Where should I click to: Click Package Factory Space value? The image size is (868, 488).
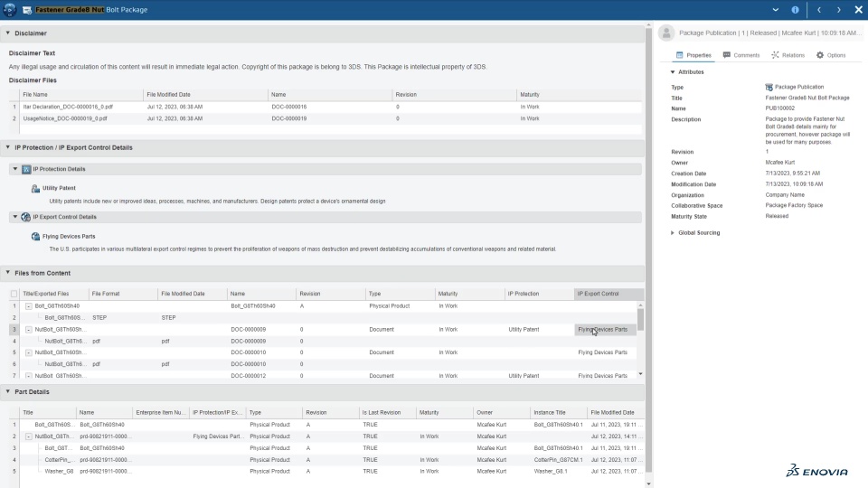pos(794,205)
